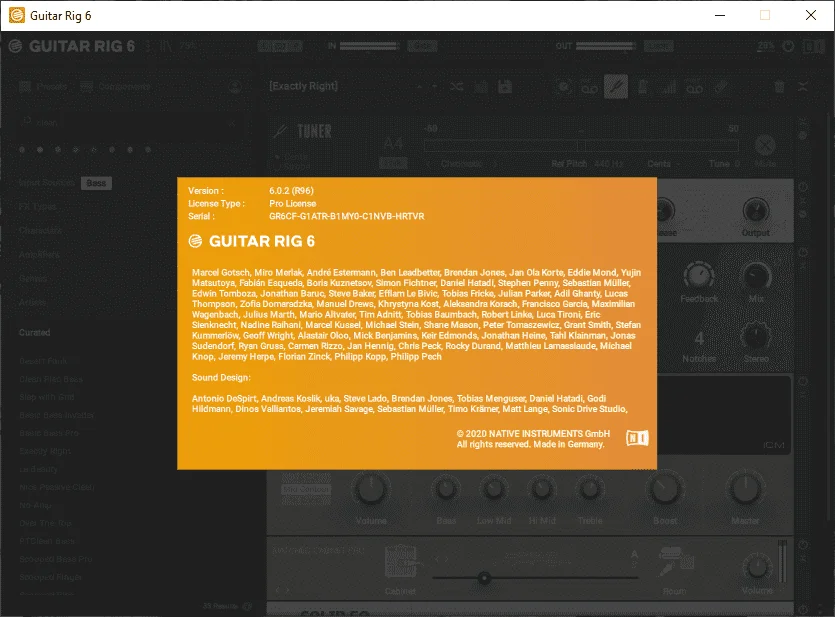This screenshot has height=617, width=835.
Task: Expand the Characters filter section
Action: [x=40, y=231]
